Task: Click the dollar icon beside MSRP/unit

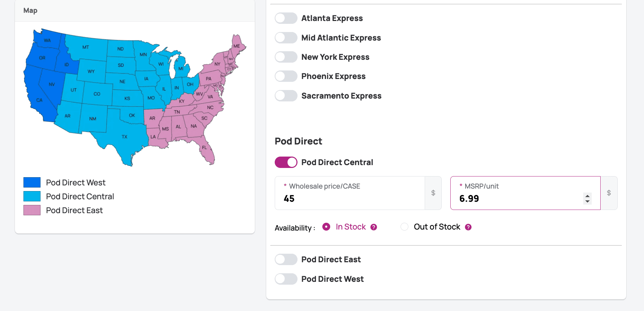Action: pyautogui.click(x=608, y=193)
